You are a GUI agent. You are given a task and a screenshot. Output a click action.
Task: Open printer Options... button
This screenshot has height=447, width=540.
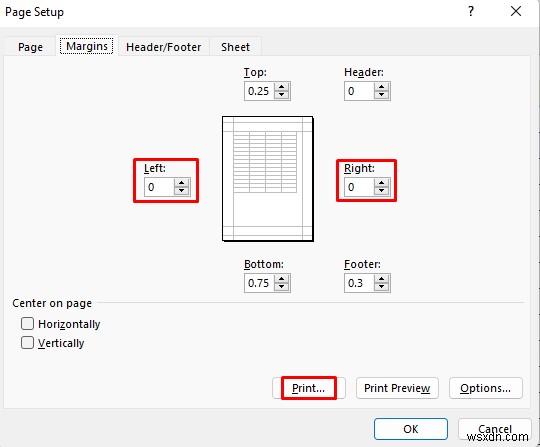tap(486, 388)
